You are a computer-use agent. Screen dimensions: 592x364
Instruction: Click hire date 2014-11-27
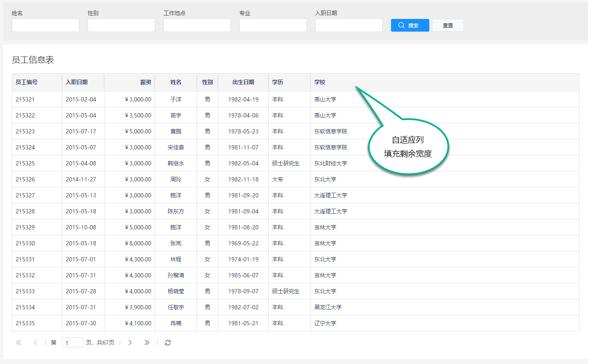[81, 179]
